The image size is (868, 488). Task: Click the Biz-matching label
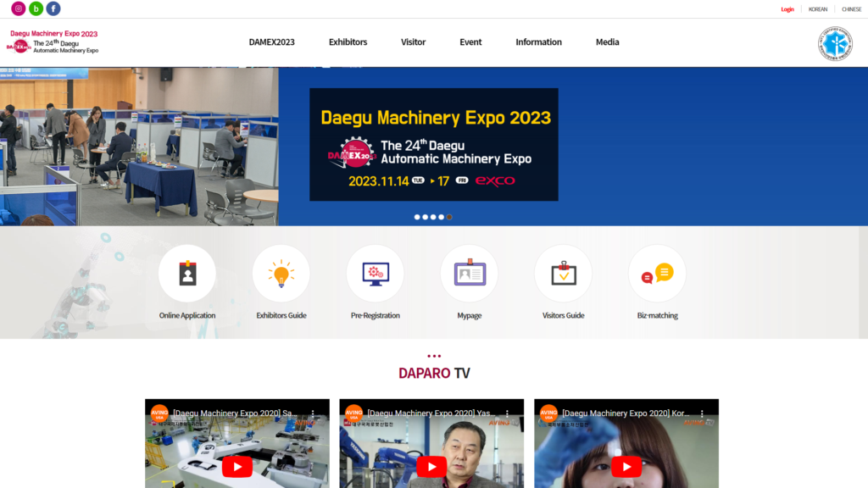click(657, 315)
